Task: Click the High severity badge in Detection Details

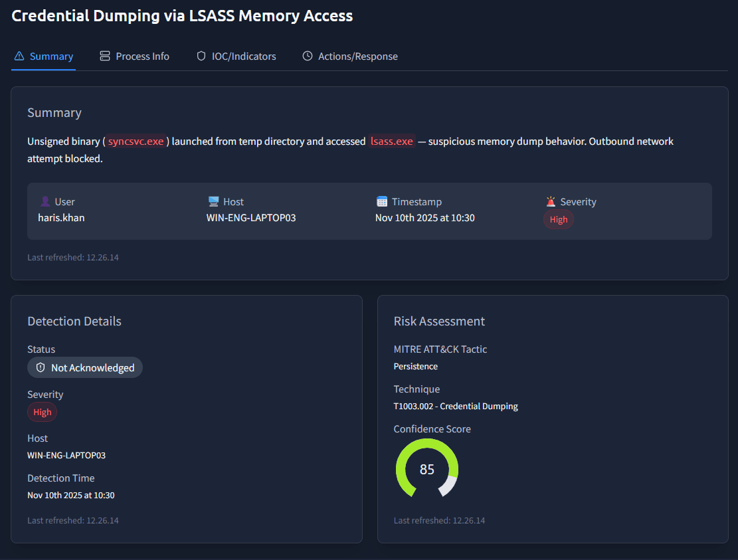Action: (43, 413)
